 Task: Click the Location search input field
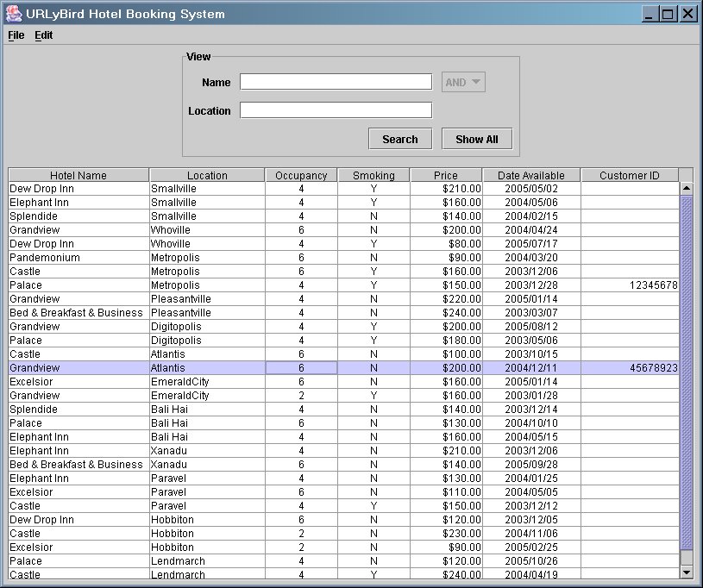tap(336, 110)
